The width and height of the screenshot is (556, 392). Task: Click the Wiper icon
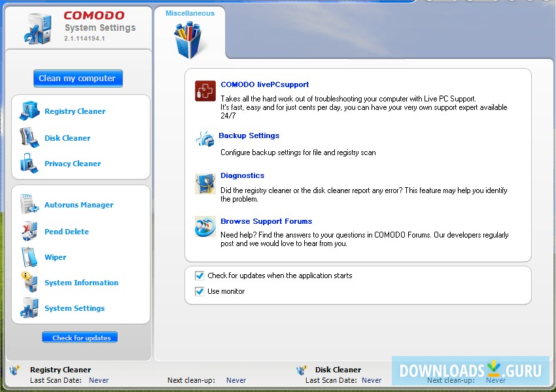29,257
